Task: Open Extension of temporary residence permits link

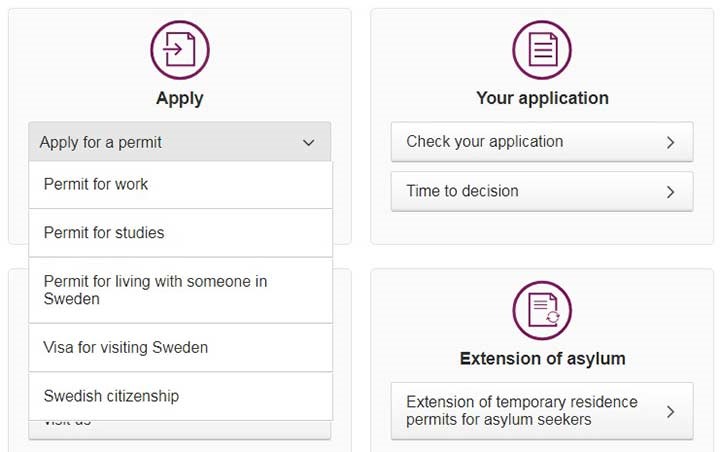Action: pos(542,411)
